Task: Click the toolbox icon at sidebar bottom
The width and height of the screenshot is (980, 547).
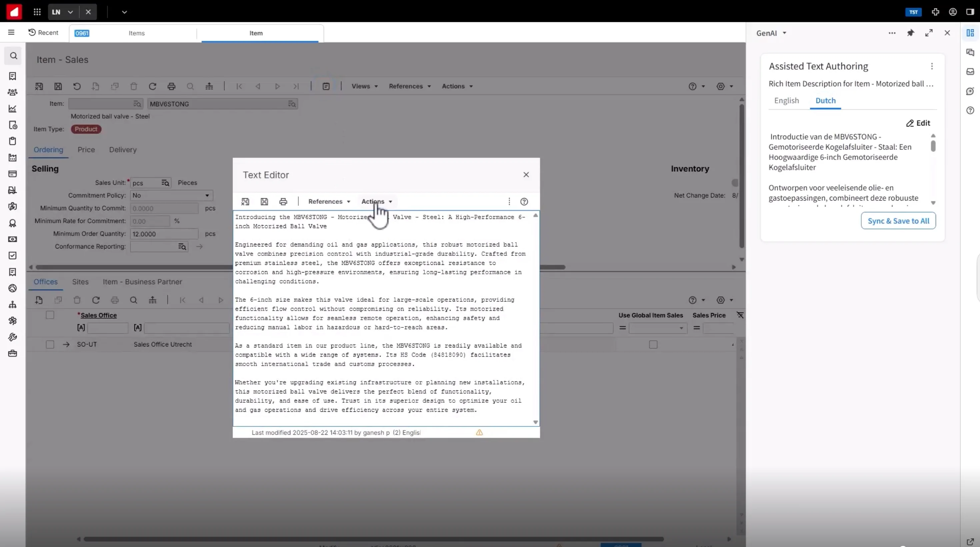Action: point(13,353)
